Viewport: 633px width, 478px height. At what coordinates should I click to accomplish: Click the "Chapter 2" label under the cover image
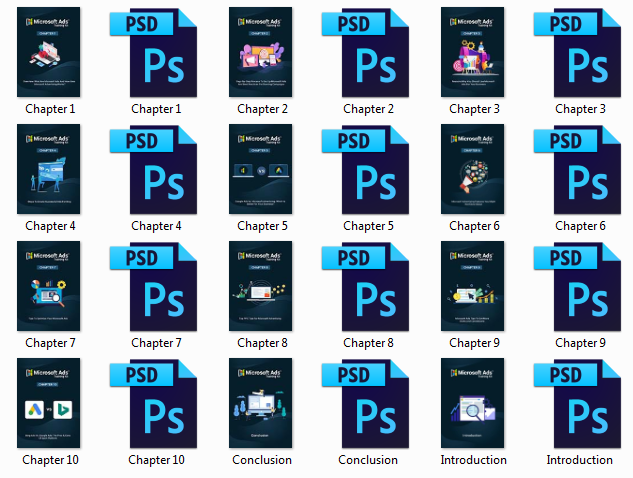pyautogui.click(x=262, y=109)
